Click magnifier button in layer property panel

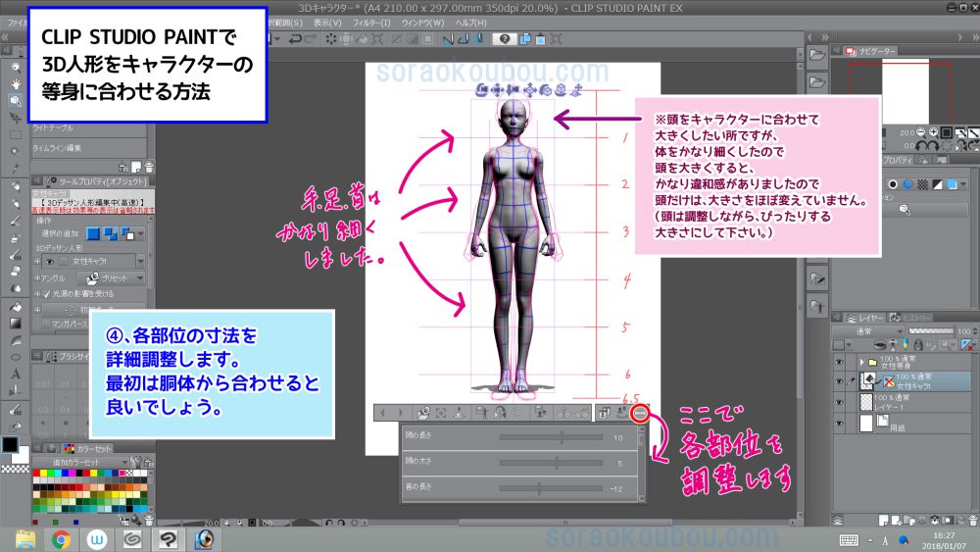(x=905, y=210)
